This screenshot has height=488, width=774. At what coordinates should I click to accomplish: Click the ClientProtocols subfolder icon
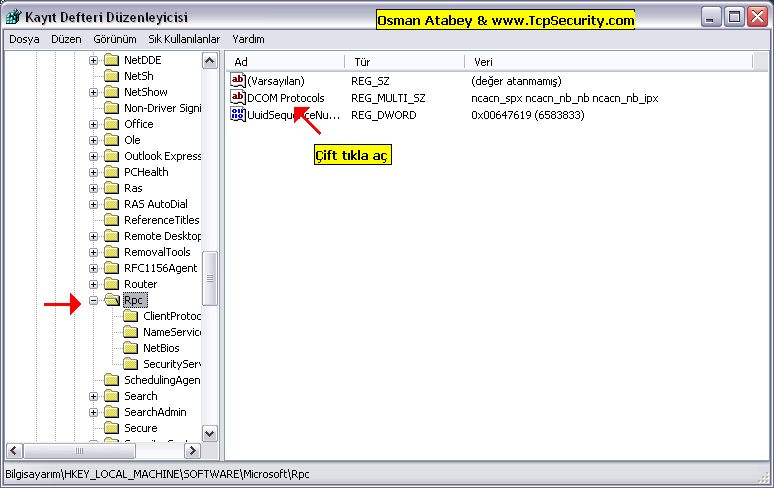pos(130,316)
